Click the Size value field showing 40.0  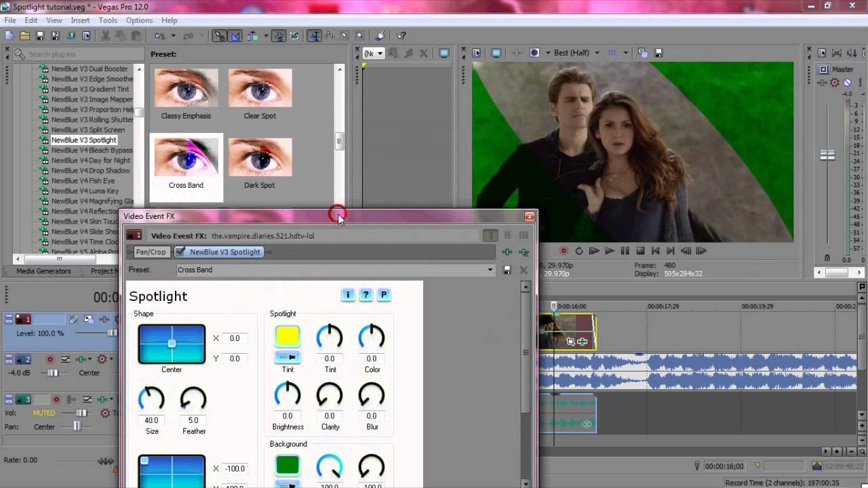(151, 420)
